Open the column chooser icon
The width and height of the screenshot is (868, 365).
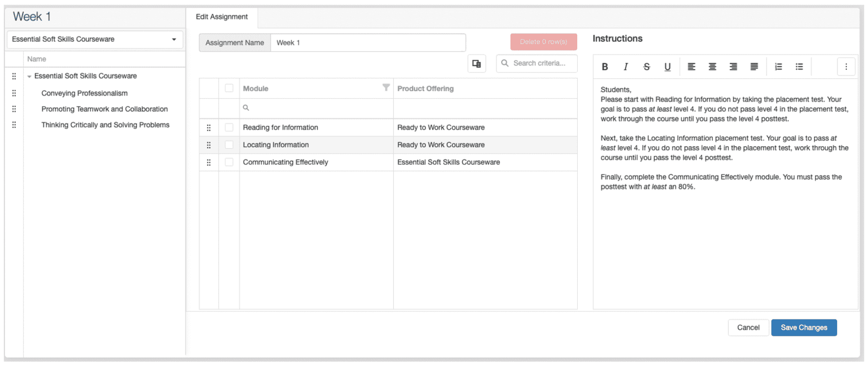click(476, 64)
